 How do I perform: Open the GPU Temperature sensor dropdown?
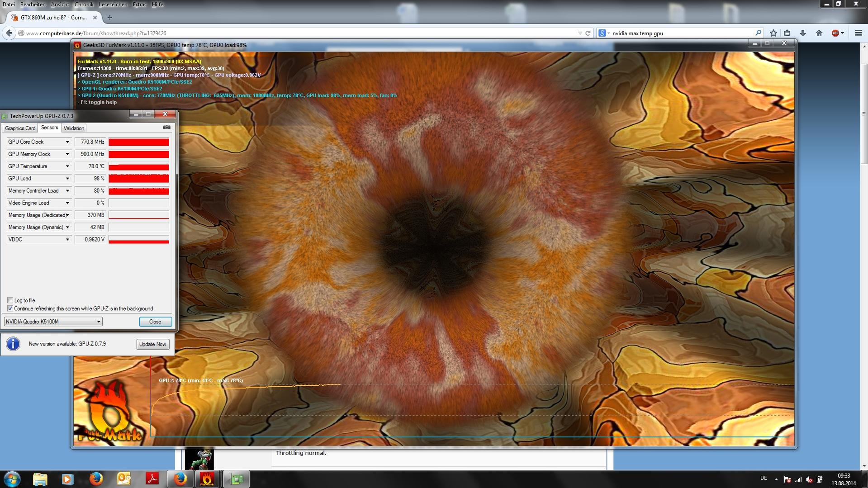(67, 166)
